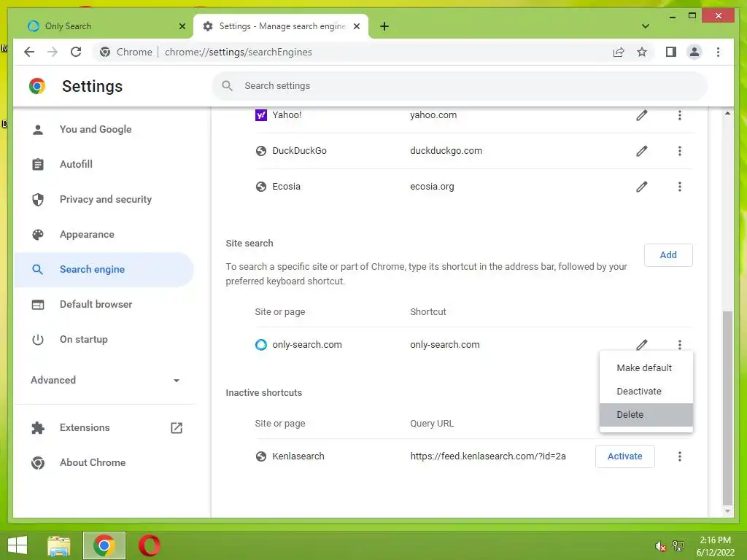Bookmark this page with the star icon
The width and height of the screenshot is (747, 560).
click(x=642, y=52)
